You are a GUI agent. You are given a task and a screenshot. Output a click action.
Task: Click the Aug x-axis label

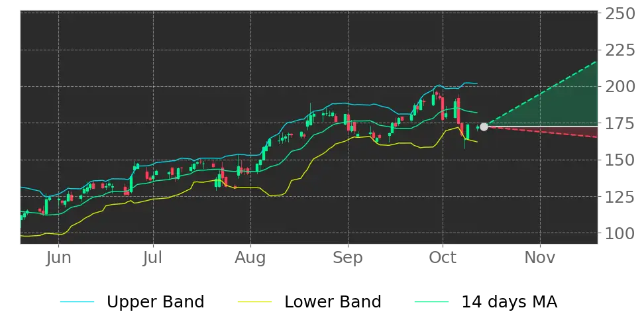tap(250, 258)
